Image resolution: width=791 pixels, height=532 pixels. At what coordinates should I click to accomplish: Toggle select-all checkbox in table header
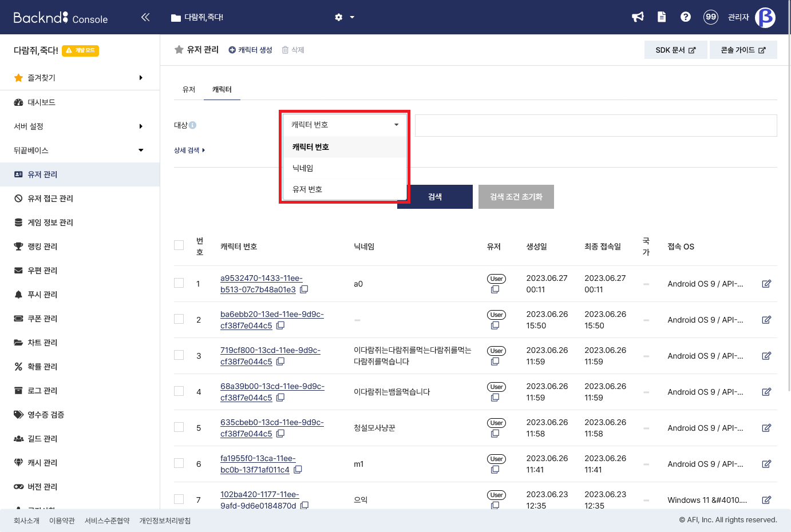click(179, 245)
